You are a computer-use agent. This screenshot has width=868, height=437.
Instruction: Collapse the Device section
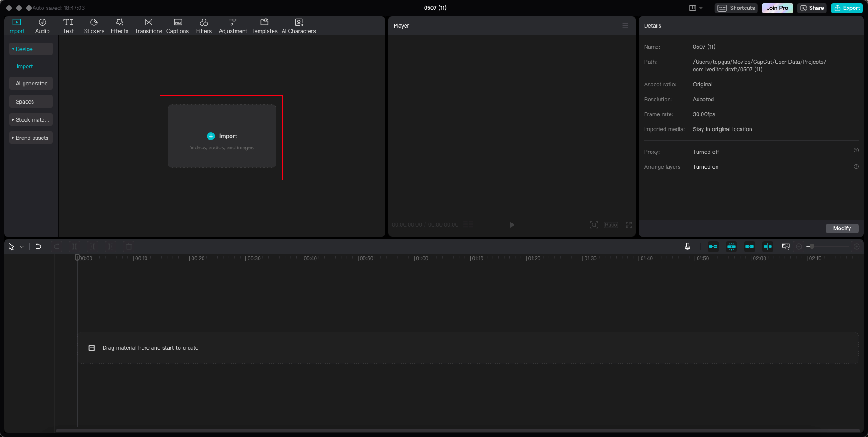point(31,49)
